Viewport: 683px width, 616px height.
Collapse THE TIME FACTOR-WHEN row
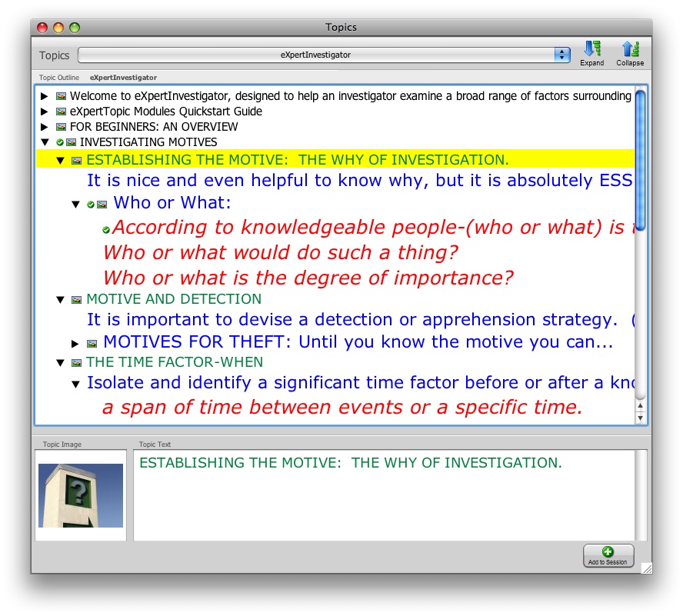tap(61, 363)
